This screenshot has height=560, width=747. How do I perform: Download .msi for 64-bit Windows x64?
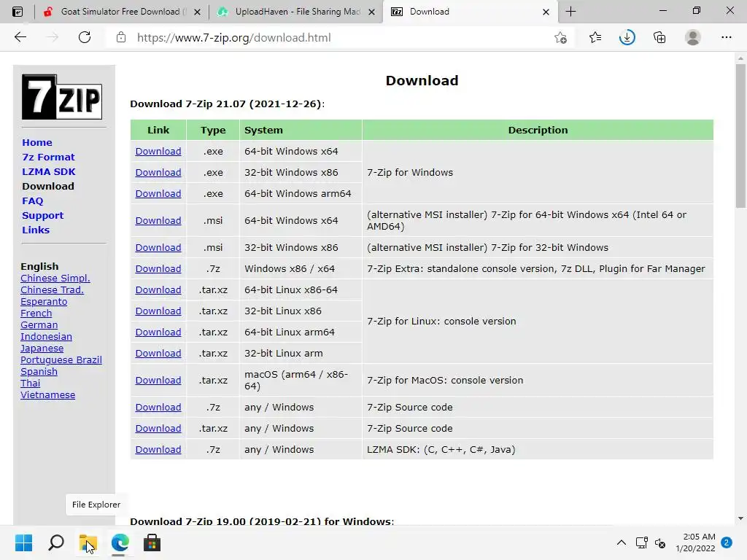point(158,220)
